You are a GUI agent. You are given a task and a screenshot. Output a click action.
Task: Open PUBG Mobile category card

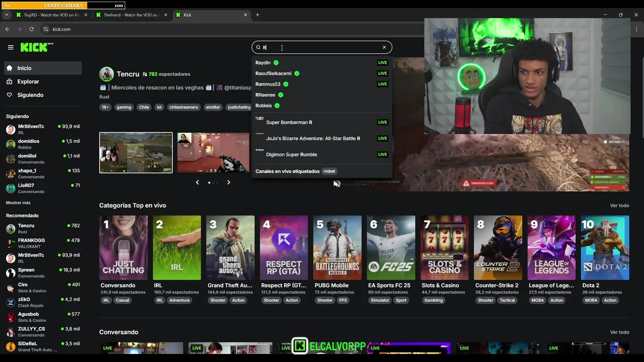point(337,248)
